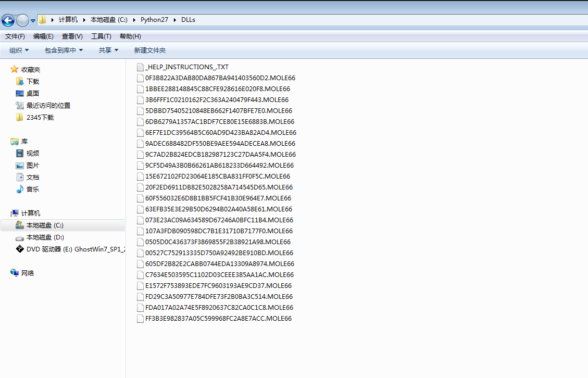
Task: Select the _HELP_INSTRUCTIONS_.TXT file
Action: point(187,67)
